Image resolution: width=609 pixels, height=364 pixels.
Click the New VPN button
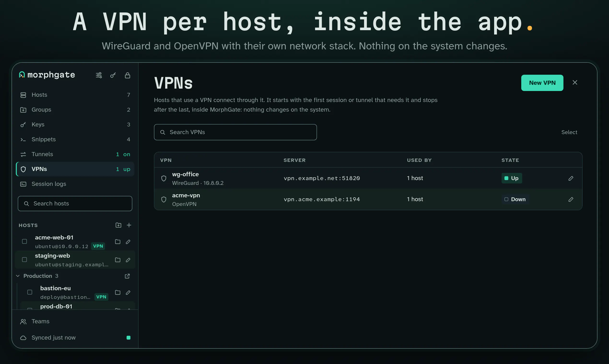pos(542,83)
